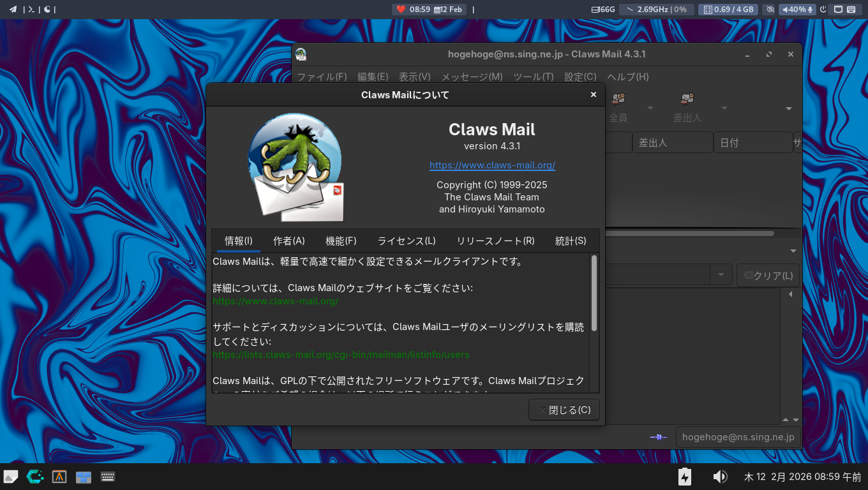Switch to the 統計(S) tab
The image size is (868, 490).
click(x=571, y=241)
